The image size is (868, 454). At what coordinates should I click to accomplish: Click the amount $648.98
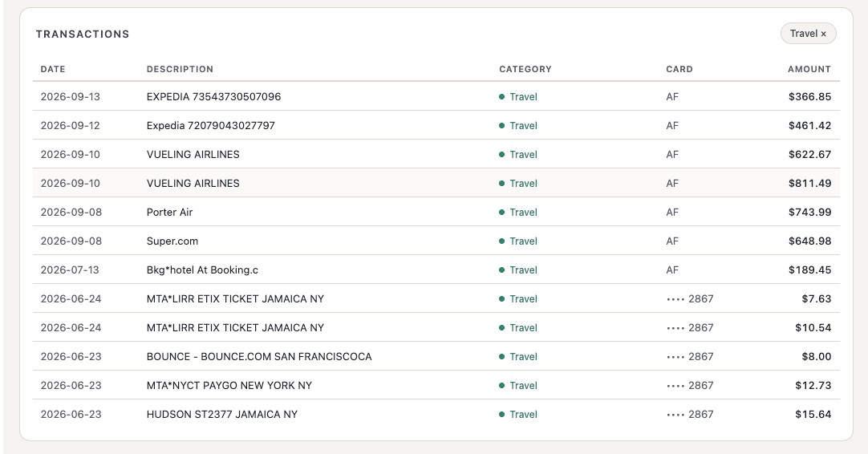(810, 241)
